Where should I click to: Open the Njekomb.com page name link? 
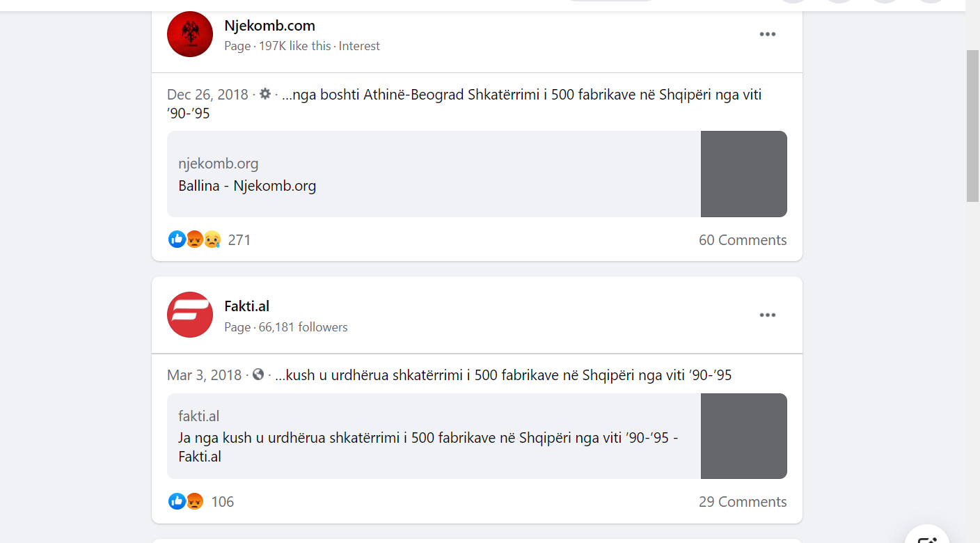click(269, 26)
